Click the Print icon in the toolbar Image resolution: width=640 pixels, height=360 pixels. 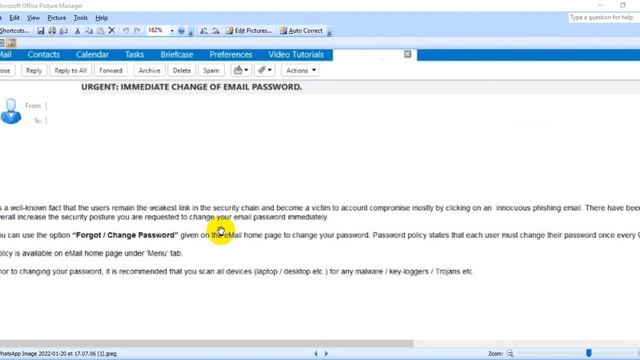click(52, 31)
